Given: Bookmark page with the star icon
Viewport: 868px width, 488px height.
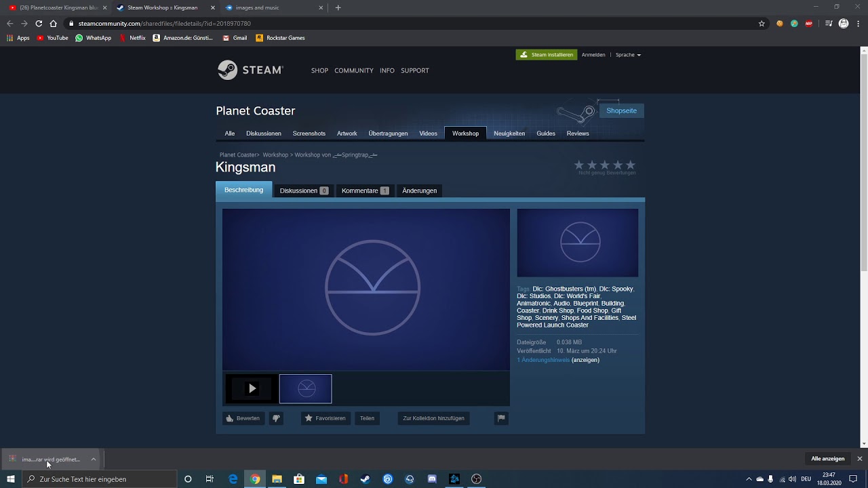Looking at the screenshot, I should [x=762, y=24].
